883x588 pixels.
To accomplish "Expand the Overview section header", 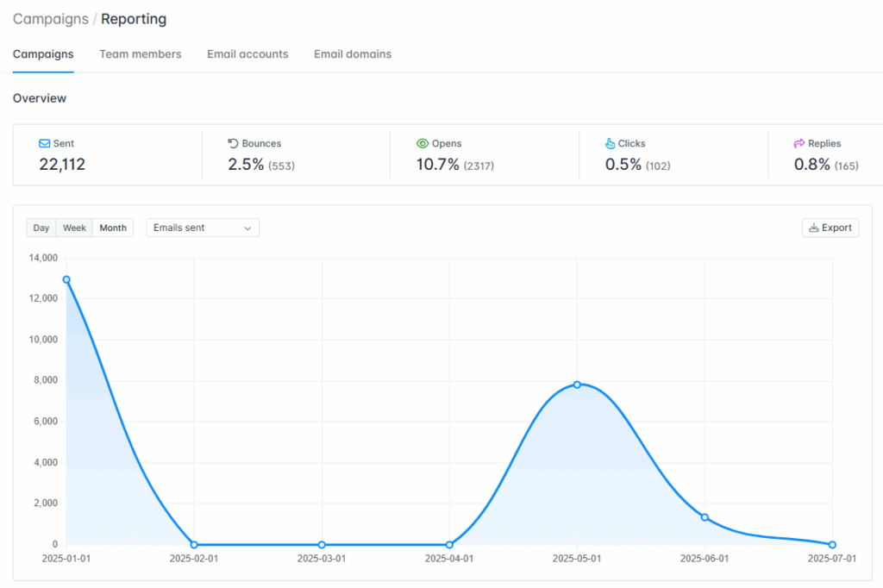I will (40, 98).
